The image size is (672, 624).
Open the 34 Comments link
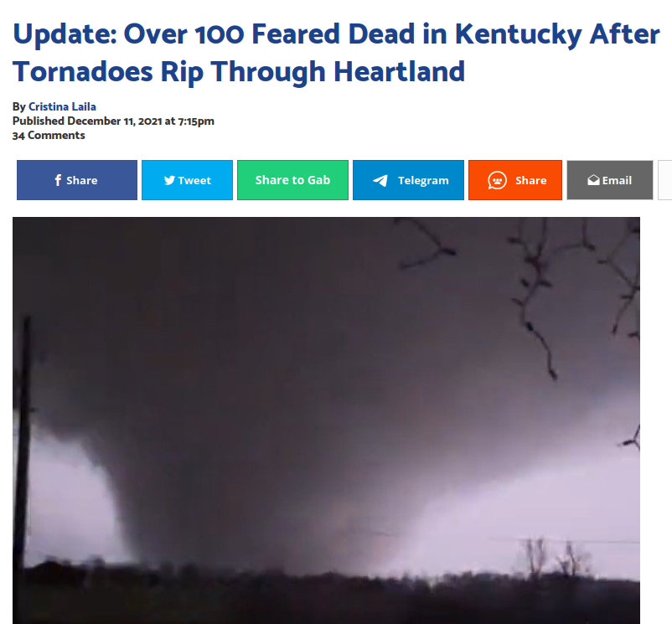tap(49, 136)
